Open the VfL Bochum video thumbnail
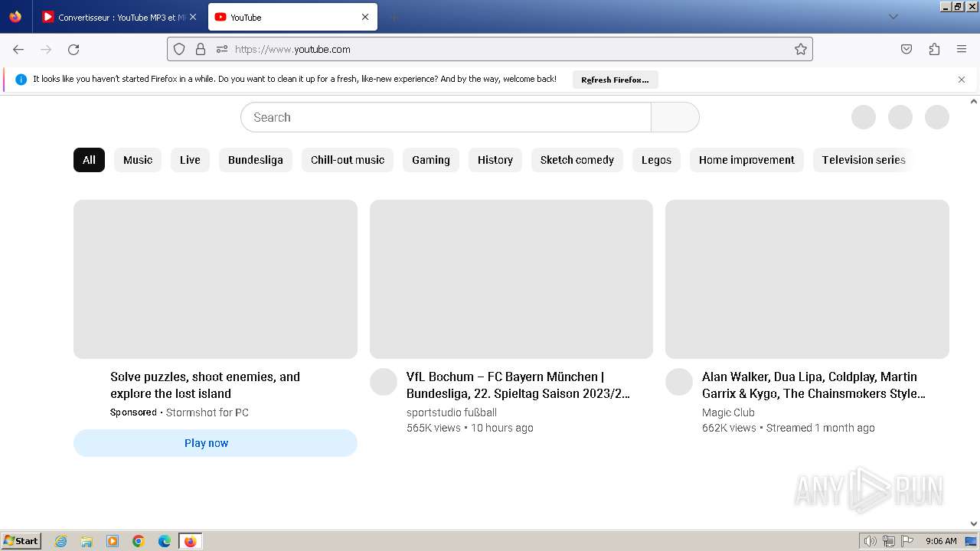This screenshot has height=551, width=980. (511, 279)
